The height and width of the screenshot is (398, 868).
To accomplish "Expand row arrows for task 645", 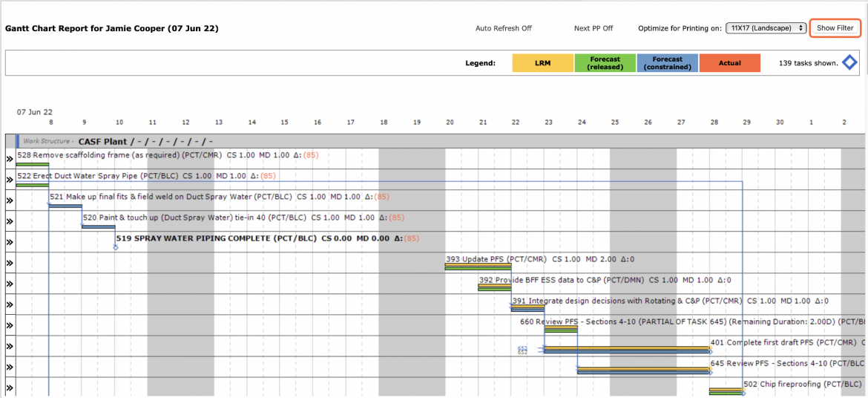I will [x=10, y=367].
